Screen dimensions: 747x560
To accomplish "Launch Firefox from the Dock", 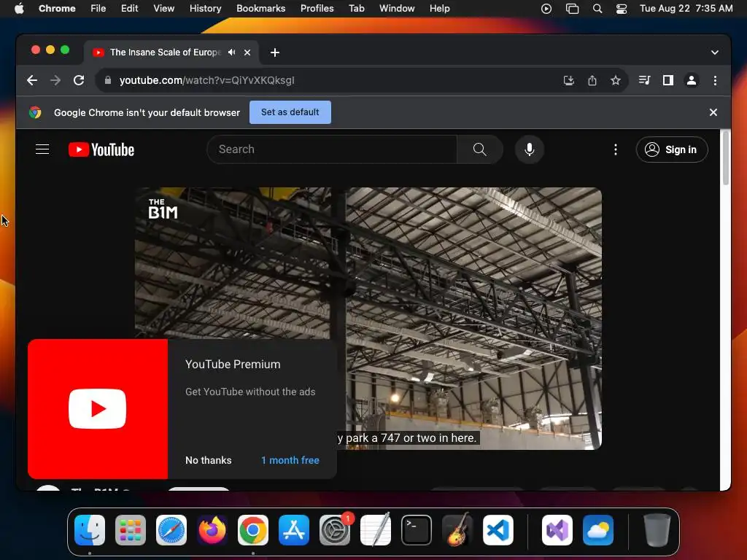I will coord(212,530).
